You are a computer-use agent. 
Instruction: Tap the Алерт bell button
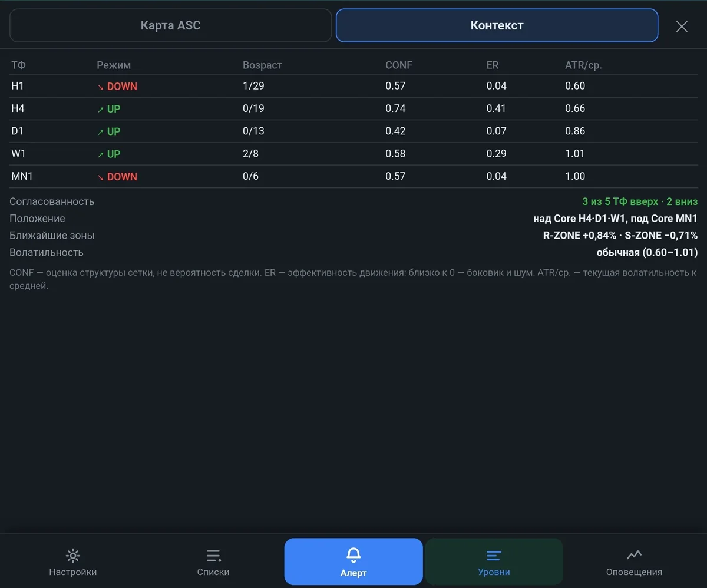353,561
